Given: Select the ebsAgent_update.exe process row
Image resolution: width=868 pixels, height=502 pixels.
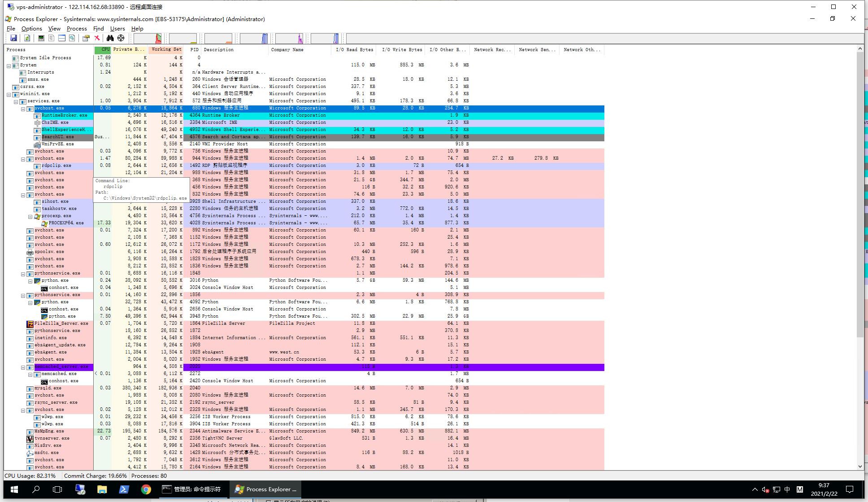Looking at the screenshot, I should (304, 345).
